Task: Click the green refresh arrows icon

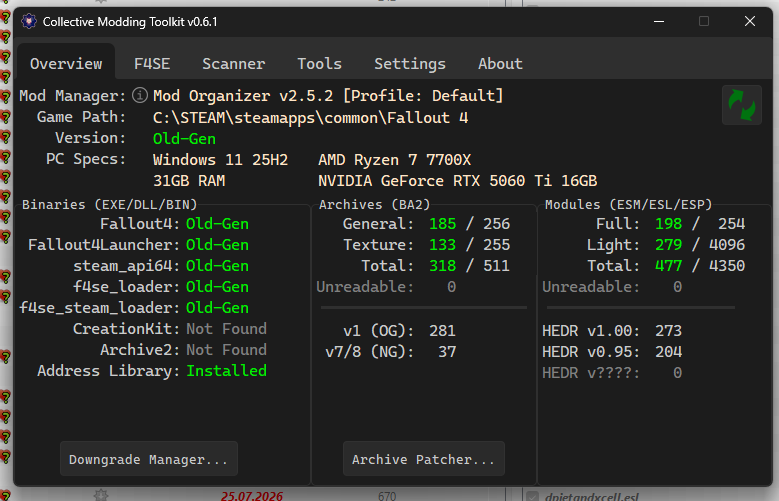Action: [742, 105]
